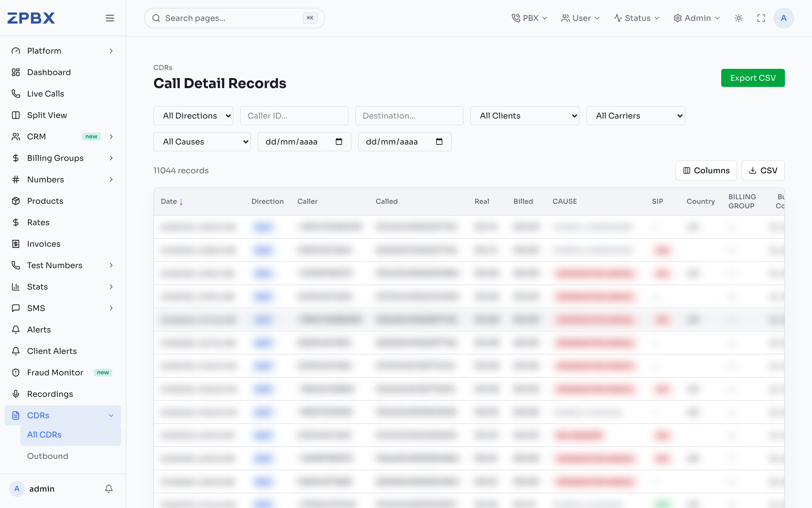This screenshot has width=812, height=508.
Task: Expand CRM submenu chevron
Action: (111, 136)
